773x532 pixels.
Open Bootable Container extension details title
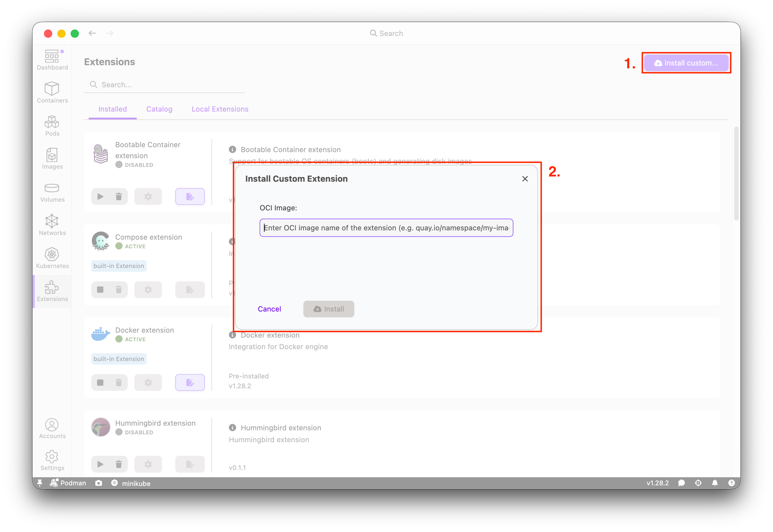click(x=290, y=150)
